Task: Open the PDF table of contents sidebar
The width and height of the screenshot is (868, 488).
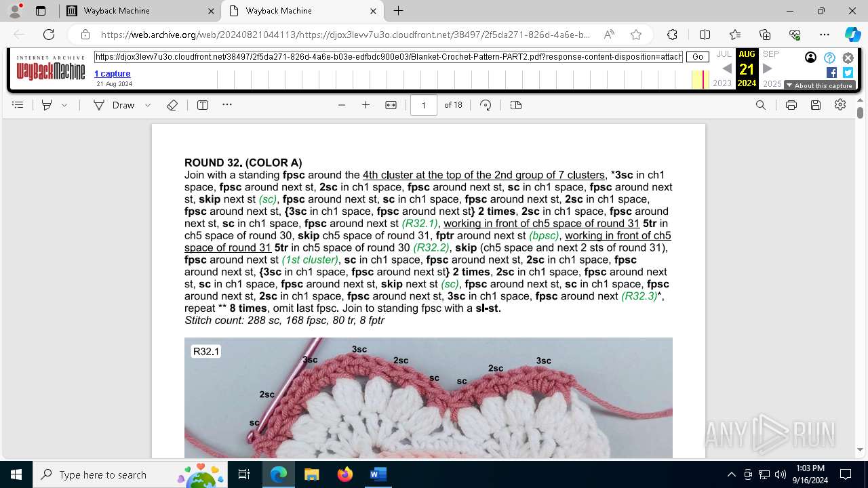Action: 18,105
